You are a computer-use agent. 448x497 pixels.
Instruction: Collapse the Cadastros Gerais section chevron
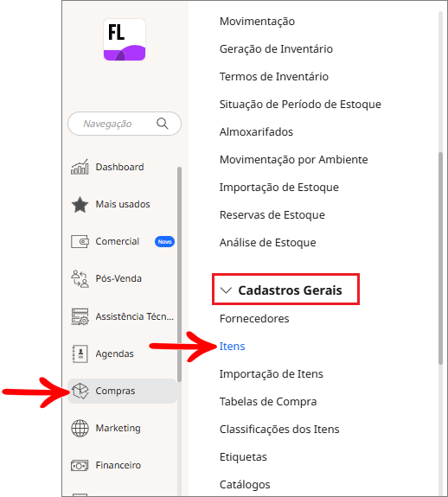(x=226, y=290)
